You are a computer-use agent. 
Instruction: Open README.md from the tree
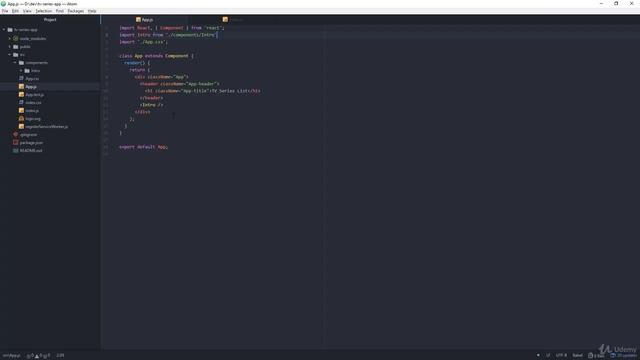31,151
